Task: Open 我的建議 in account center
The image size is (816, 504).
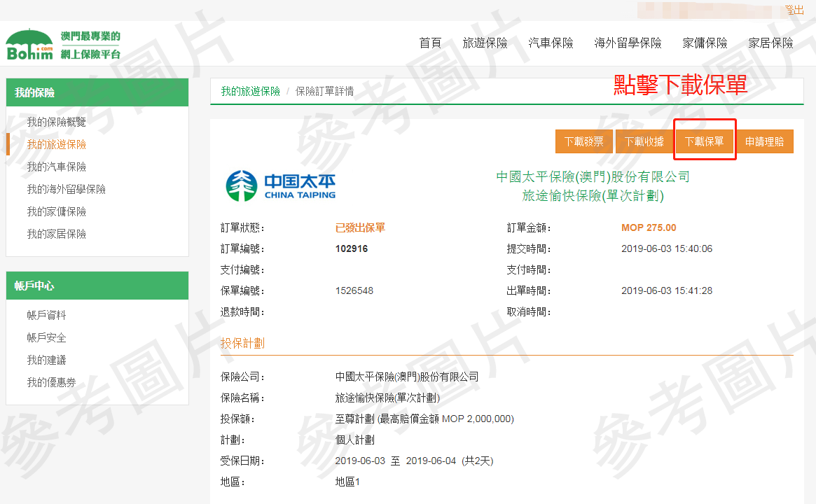Action: click(46, 360)
